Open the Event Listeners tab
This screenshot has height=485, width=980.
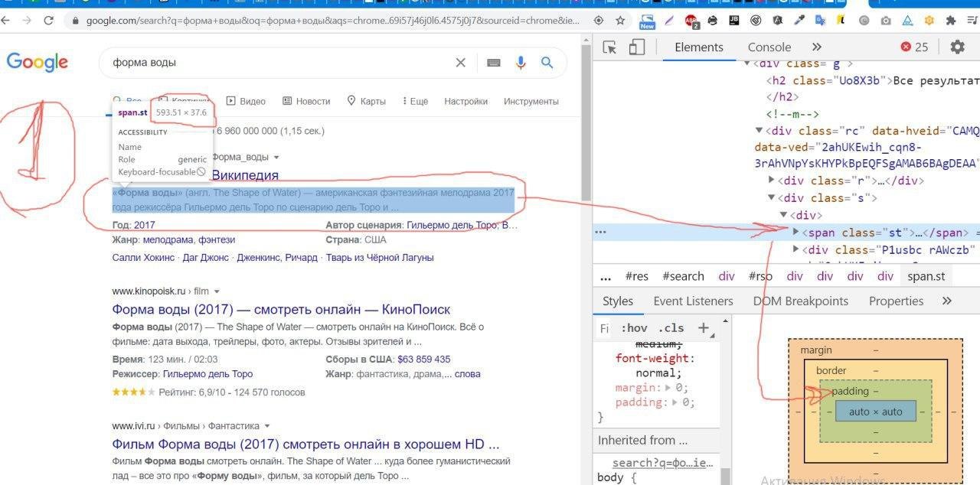click(x=693, y=301)
